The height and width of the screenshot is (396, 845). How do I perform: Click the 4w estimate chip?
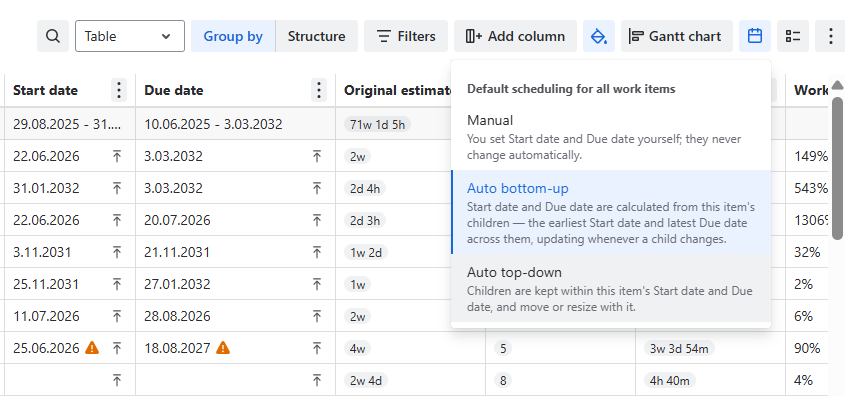coord(357,348)
